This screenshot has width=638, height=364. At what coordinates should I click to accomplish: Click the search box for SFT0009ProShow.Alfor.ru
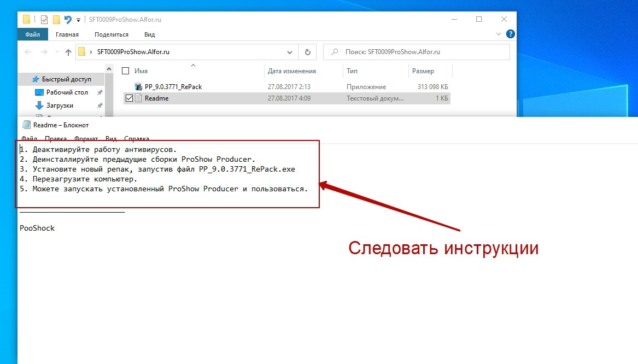(x=416, y=52)
